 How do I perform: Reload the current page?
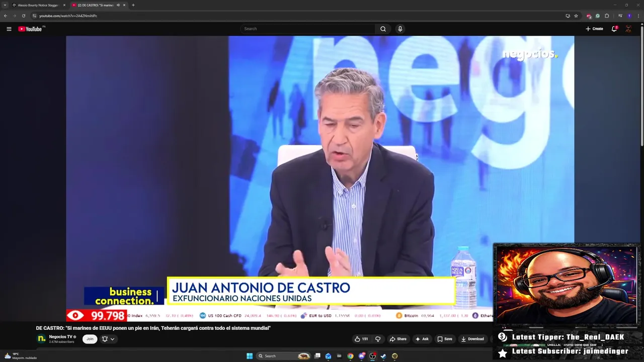coord(23,16)
